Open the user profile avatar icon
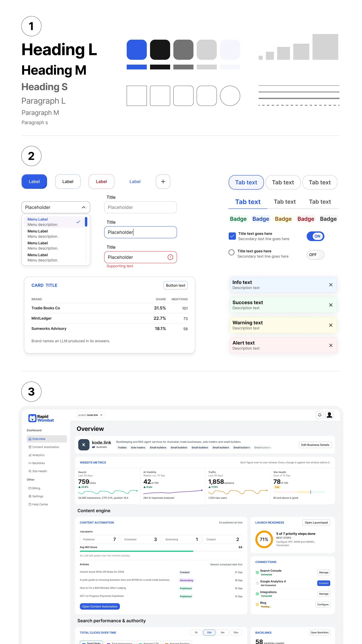Viewport: 362px width, 644px height. [329, 415]
